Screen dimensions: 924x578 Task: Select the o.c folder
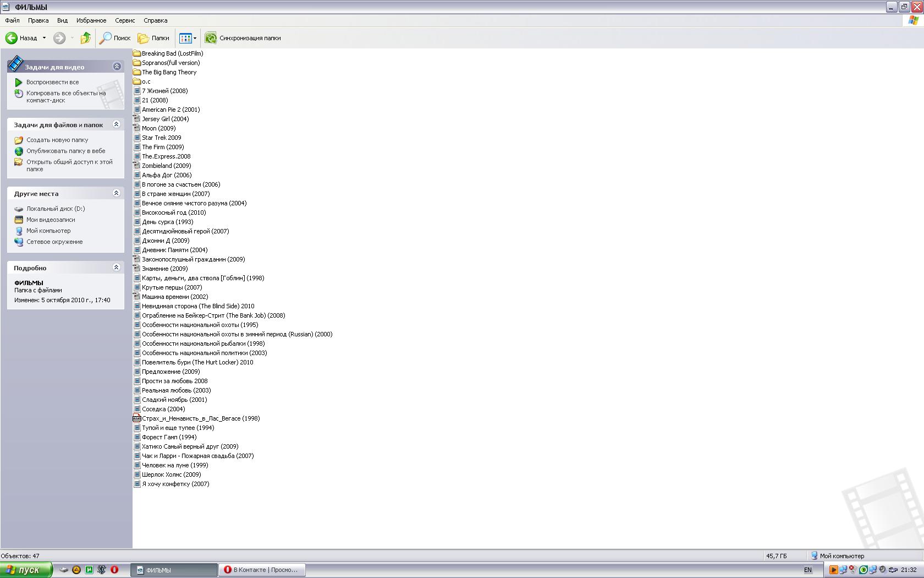[142, 81]
